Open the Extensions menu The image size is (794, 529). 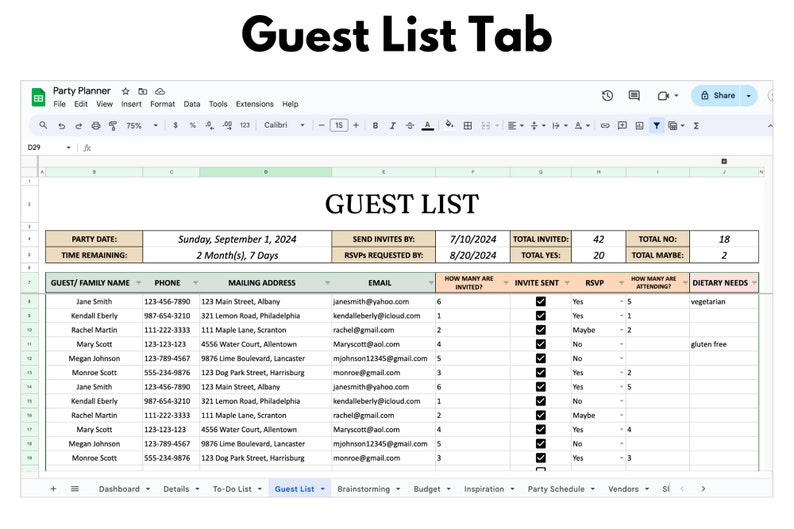[255, 104]
